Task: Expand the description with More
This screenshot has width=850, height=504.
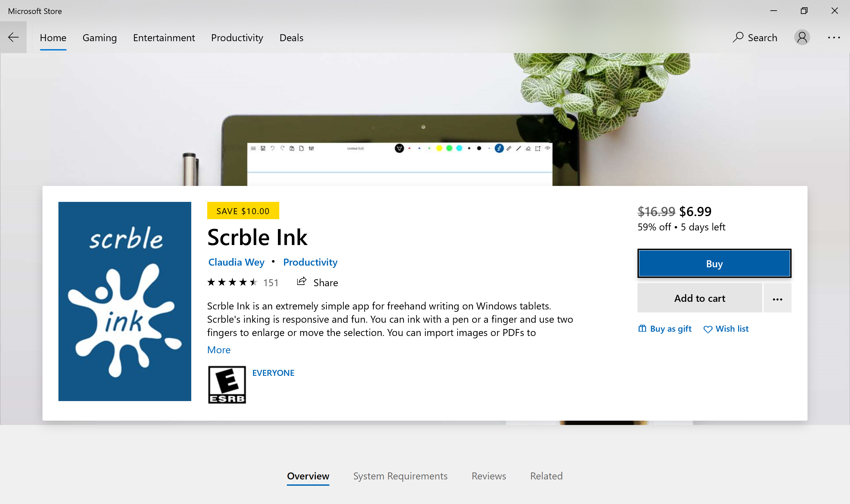Action: point(219,350)
